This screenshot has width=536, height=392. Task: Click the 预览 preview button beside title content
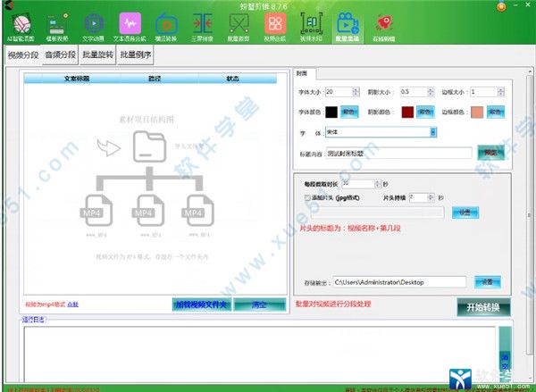tap(490, 153)
